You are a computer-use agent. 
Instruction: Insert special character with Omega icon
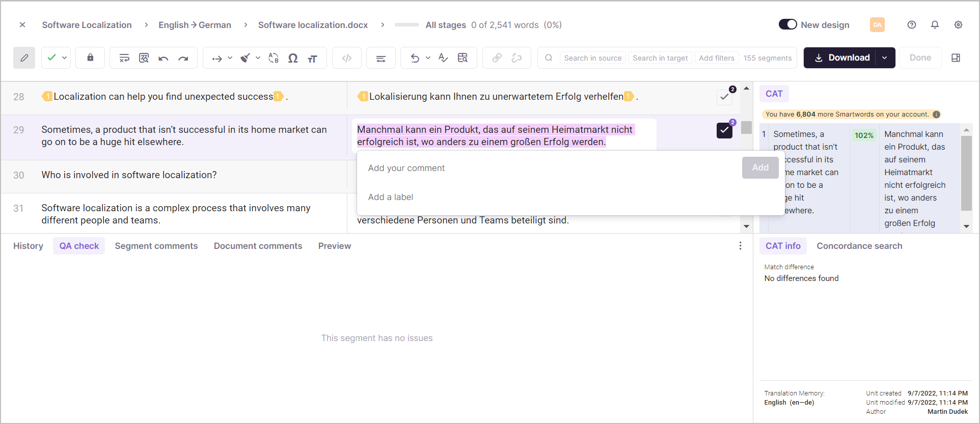pyautogui.click(x=293, y=58)
